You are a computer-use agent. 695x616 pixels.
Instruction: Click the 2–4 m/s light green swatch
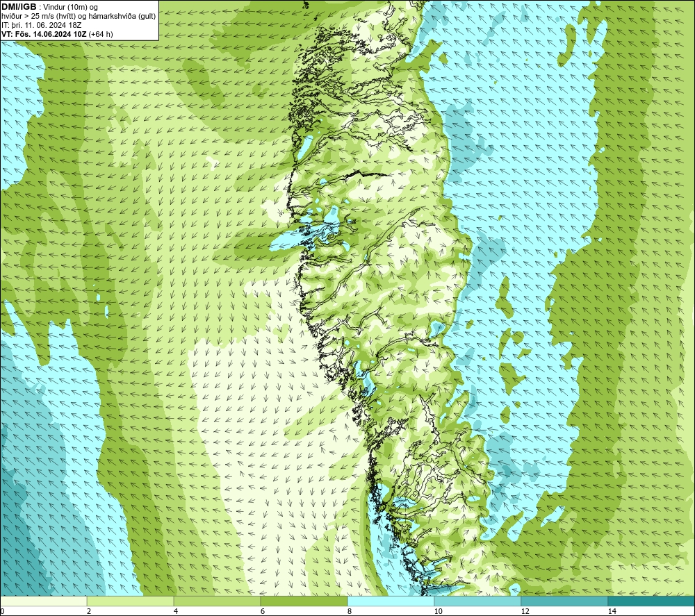(x=131, y=601)
